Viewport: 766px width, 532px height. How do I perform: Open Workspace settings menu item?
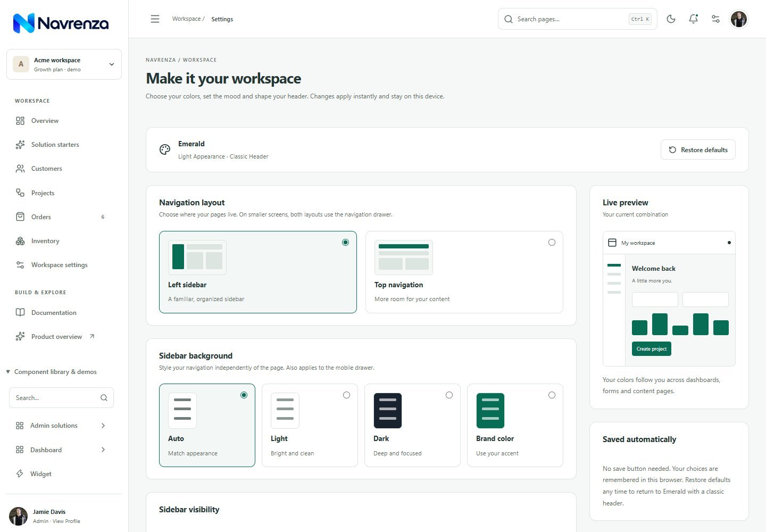click(x=64, y=265)
